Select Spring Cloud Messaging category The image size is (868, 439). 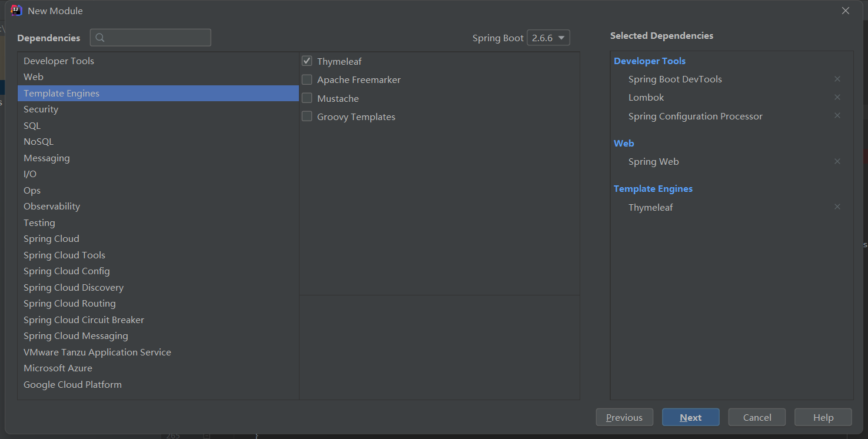158,336
